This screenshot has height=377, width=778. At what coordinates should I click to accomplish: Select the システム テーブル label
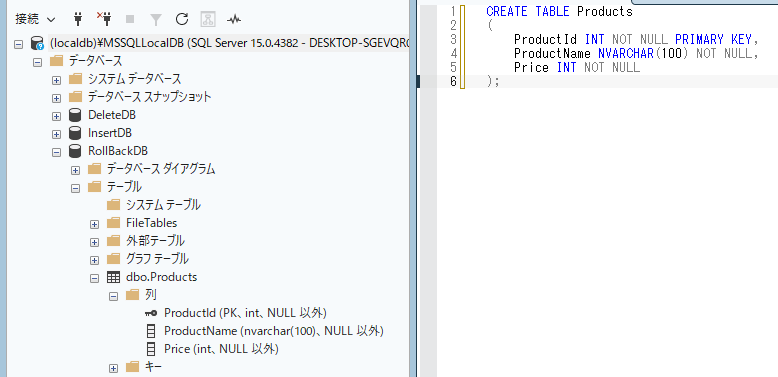point(163,204)
